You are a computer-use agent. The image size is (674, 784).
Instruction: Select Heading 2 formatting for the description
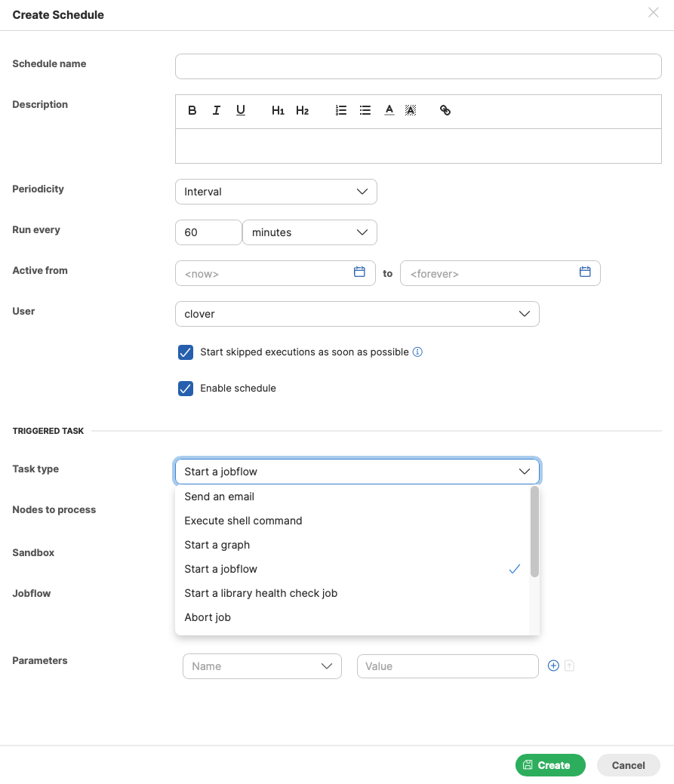(302, 110)
